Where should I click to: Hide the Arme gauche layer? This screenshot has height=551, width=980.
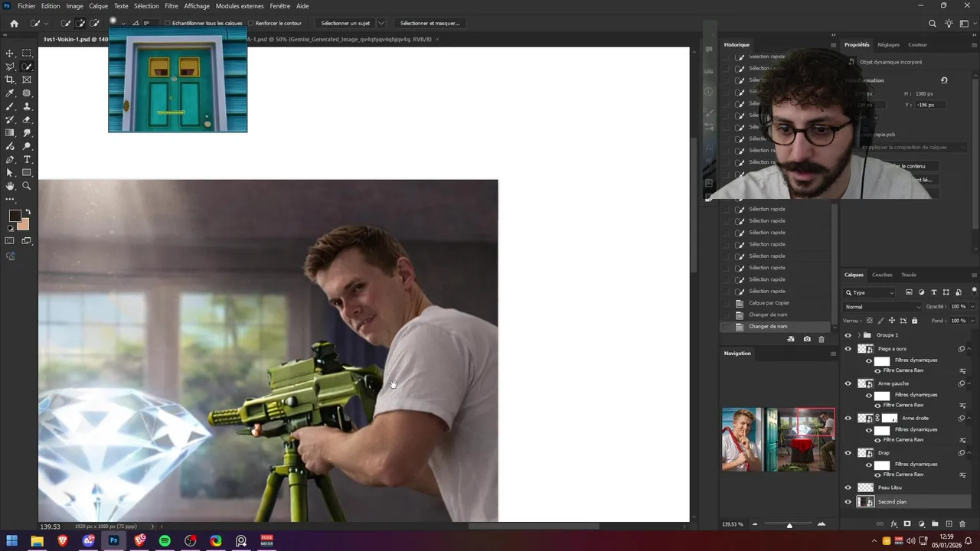(x=848, y=383)
